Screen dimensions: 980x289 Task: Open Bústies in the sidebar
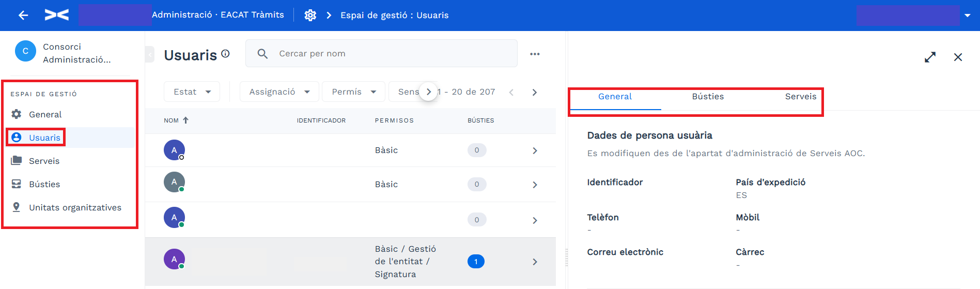(44, 184)
